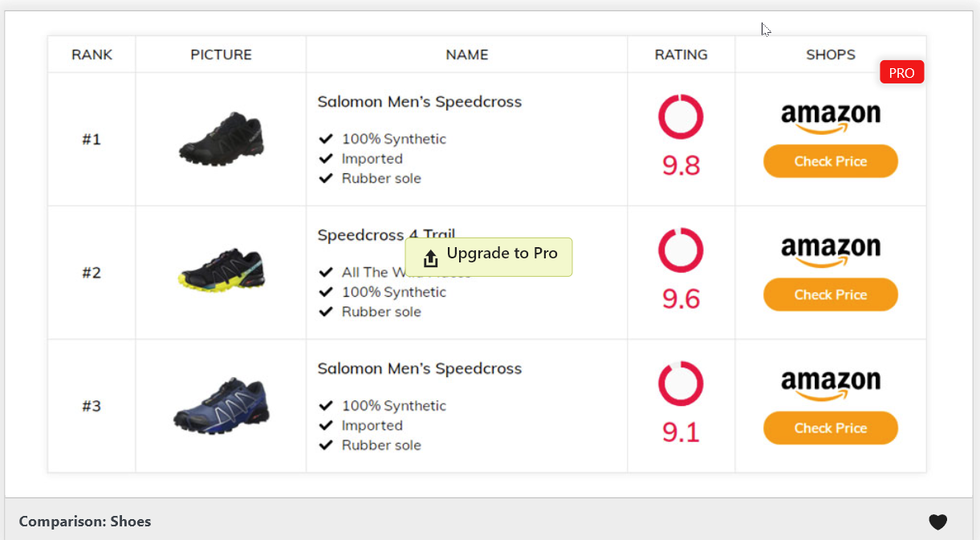Click the checkmark beside Rubber sole in row #2
Screen dimensions: 980x540
326,311
